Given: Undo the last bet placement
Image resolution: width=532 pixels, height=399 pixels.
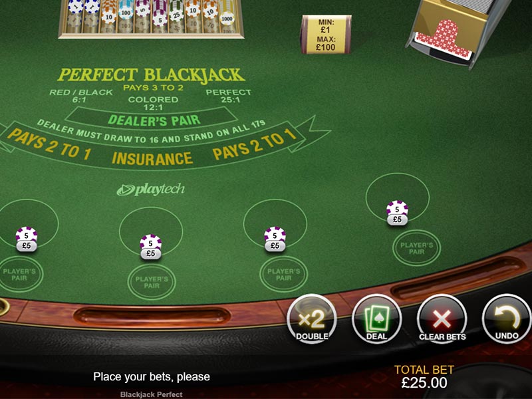Looking at the screenshot, I should click(x=507, y=319).
